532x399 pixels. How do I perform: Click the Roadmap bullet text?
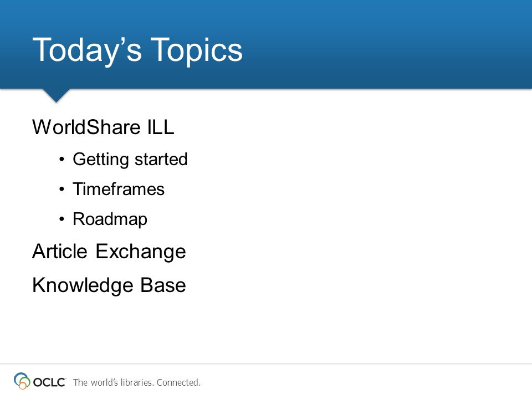coord(110,219)
